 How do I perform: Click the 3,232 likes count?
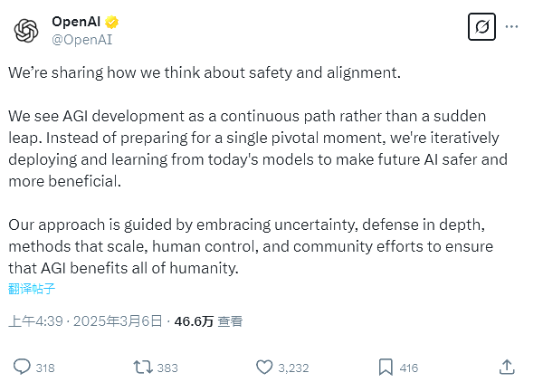(293, 368)
